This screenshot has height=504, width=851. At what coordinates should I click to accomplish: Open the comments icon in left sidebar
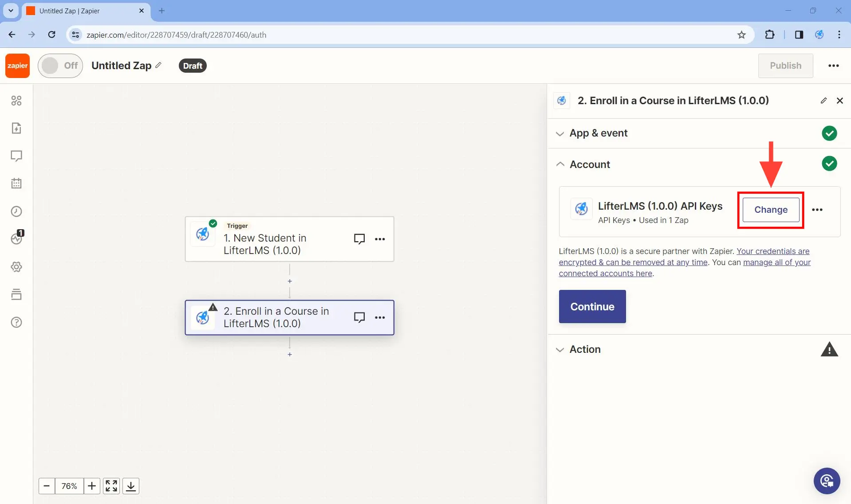[16, 156]
